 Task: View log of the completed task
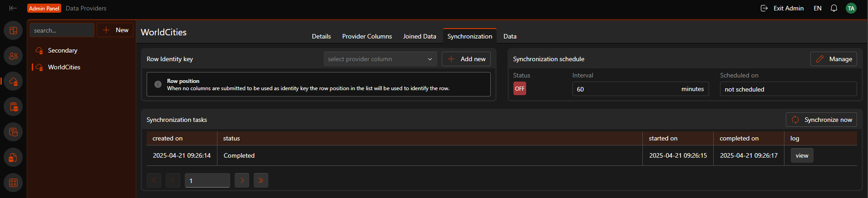click(802, 155)
